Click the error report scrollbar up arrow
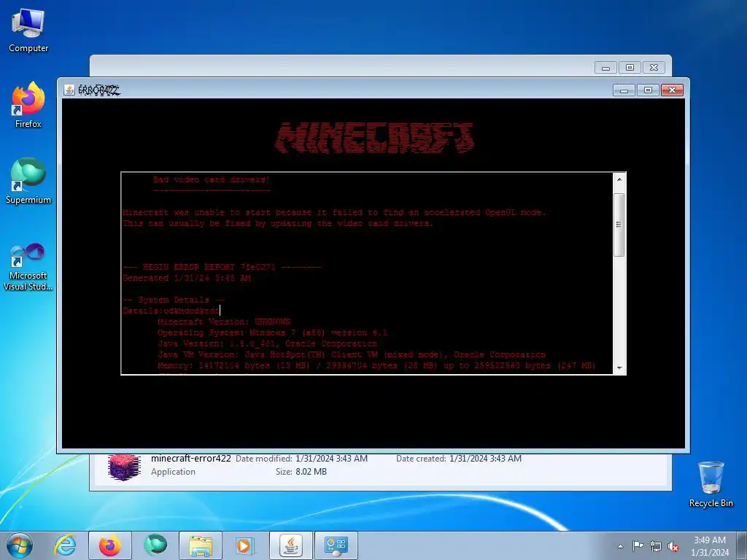 (x=619, y=179)
